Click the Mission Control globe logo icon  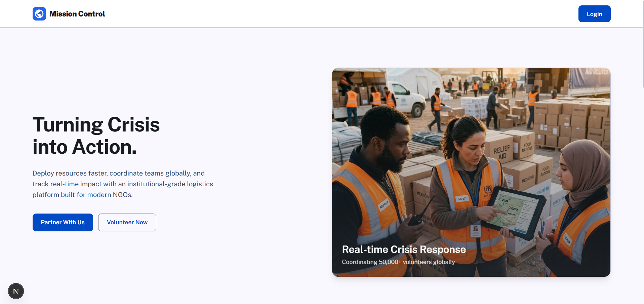click(x=39, y=14)
